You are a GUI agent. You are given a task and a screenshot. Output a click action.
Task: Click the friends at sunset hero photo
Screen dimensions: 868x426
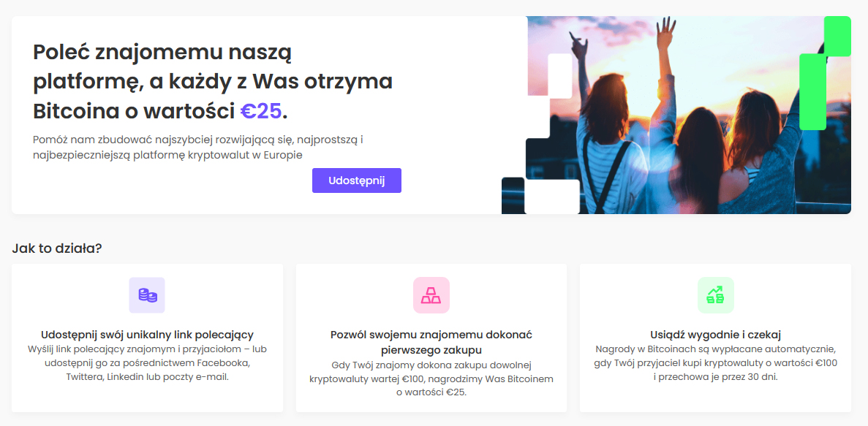tap(687, 115)
